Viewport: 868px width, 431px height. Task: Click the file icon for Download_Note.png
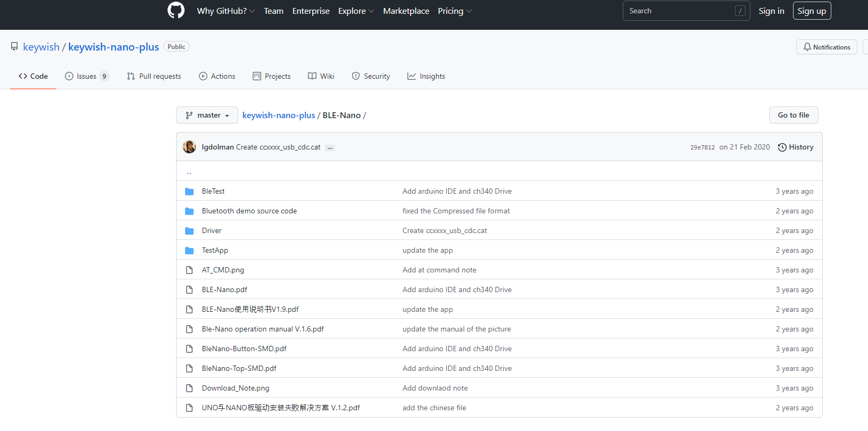[x=189, y=388]
